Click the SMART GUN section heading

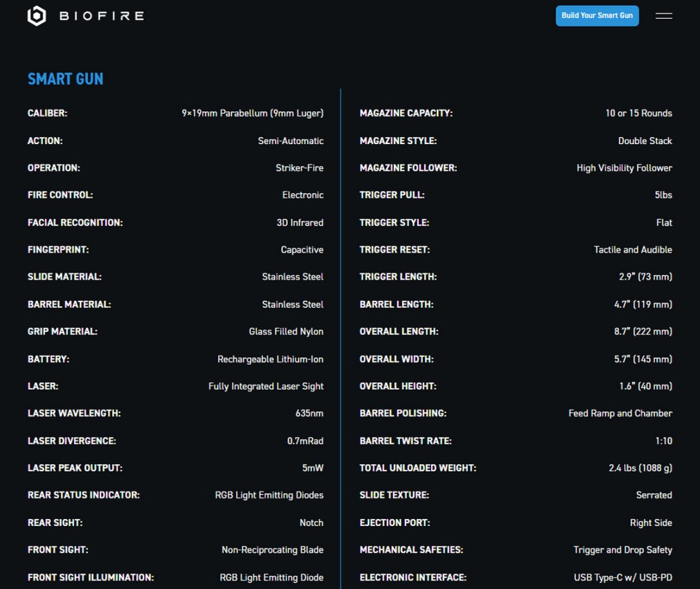tap(65, 79)
